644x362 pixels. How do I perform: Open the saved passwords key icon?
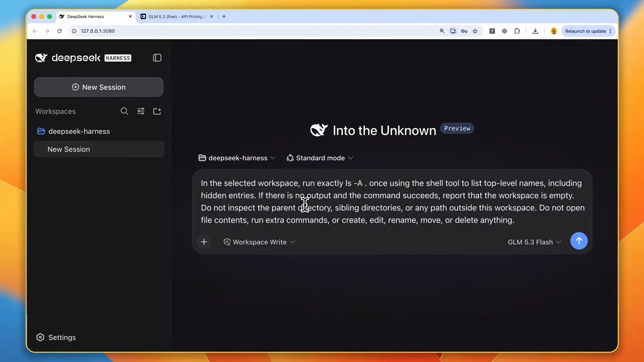(464, 31)
